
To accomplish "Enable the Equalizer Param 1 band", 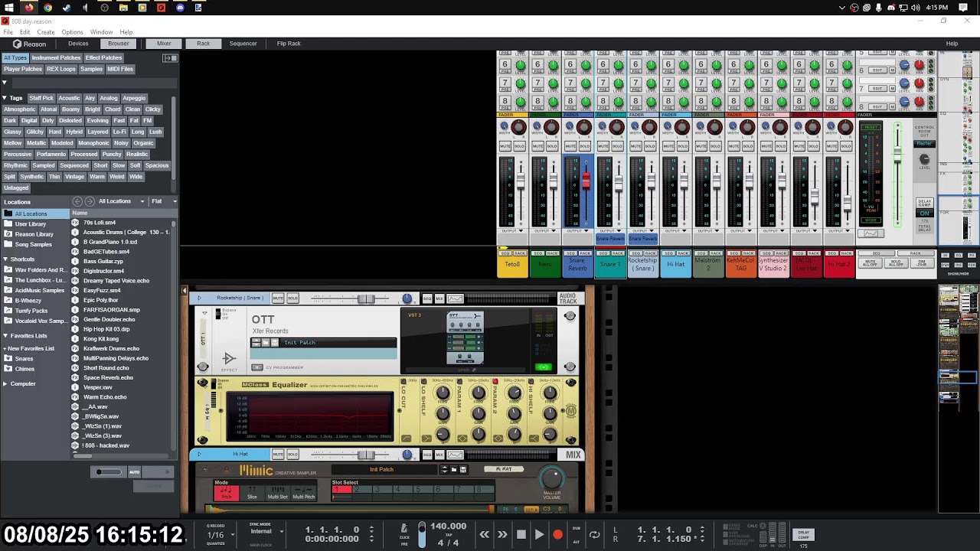I will click(x=459, y=381).
